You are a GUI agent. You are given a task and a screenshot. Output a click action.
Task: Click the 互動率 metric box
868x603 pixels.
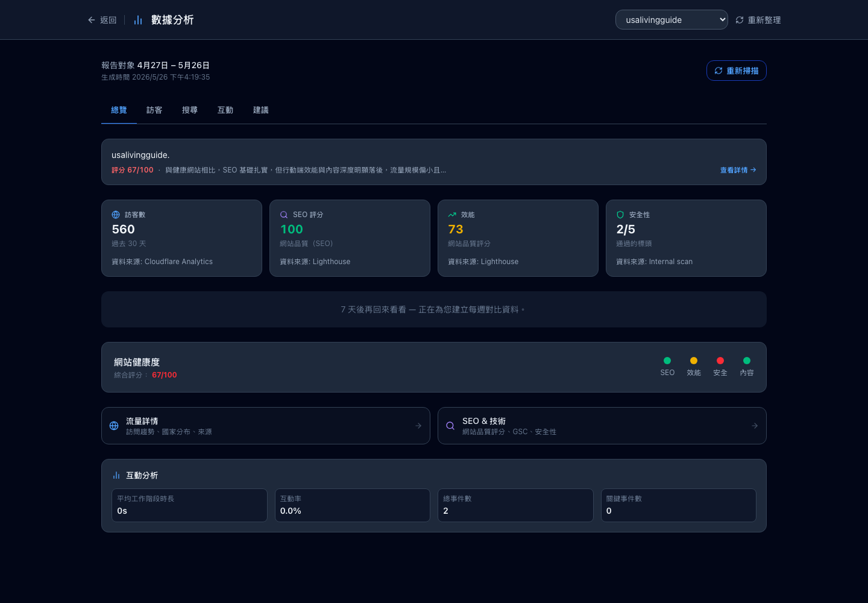(353, 505)
